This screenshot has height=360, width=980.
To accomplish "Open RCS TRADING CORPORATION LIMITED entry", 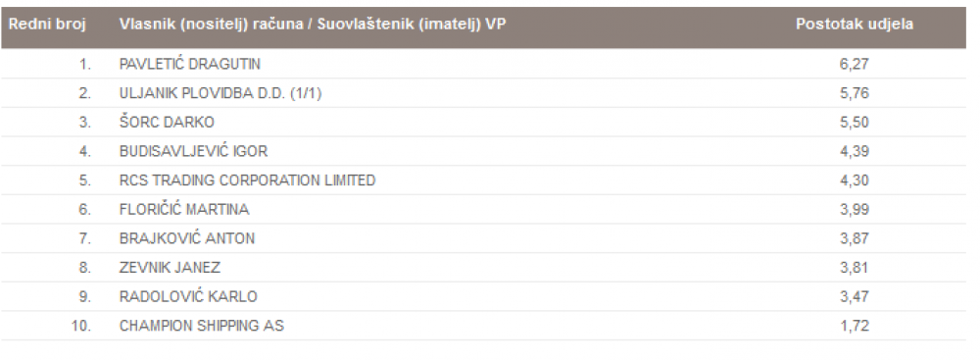I will click(247, 180).
